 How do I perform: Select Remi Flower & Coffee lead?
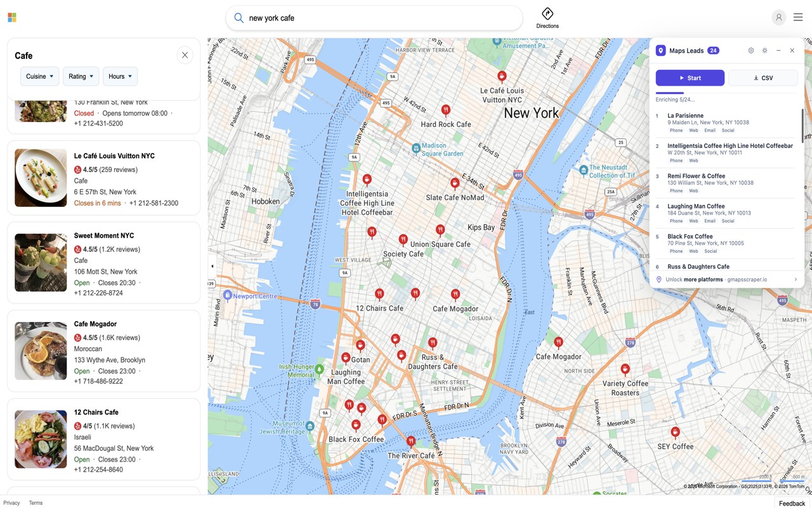pos(725,184)
